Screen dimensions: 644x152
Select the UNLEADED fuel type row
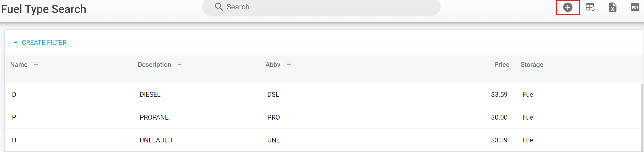tap(156, 140)
